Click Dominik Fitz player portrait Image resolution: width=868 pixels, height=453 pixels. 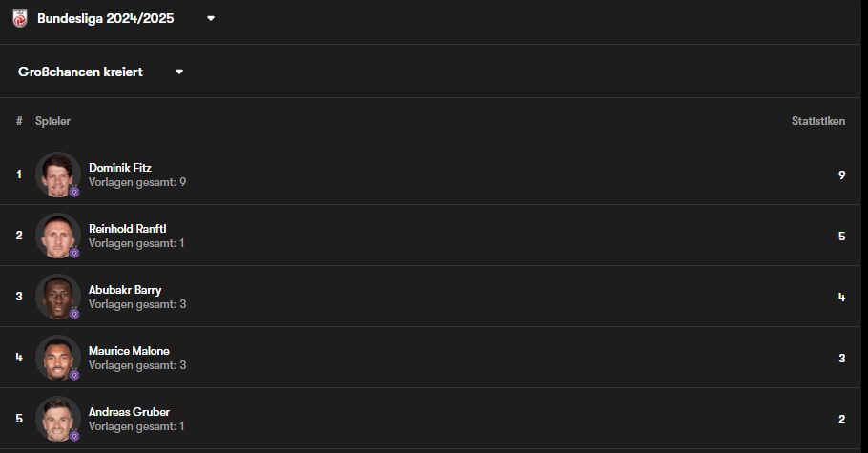[58, 175]
